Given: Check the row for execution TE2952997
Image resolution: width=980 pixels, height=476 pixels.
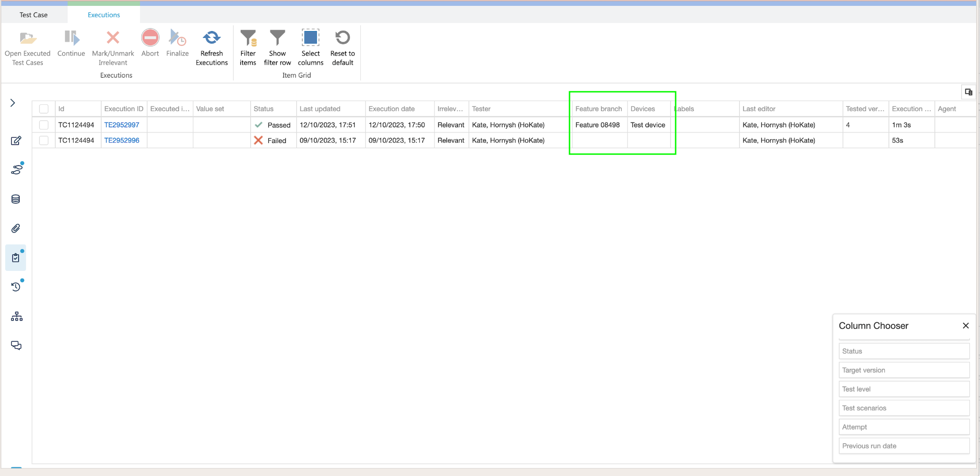Looking at the screenshot, I should pos(44,125).
